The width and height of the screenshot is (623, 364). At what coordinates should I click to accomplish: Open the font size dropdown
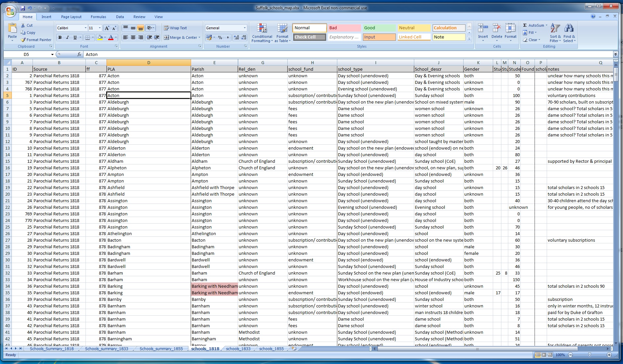pyautogui.click(x=100, y=28)
